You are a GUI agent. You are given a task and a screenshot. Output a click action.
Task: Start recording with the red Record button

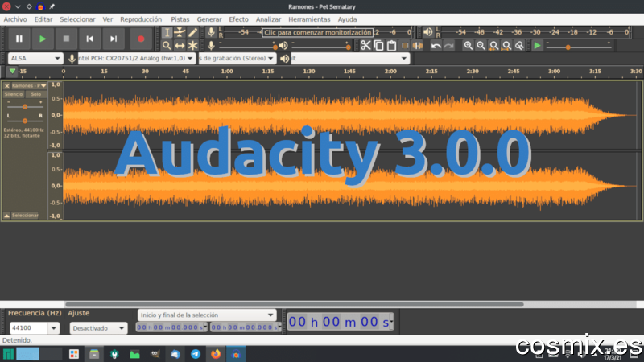tap(141, 39)
